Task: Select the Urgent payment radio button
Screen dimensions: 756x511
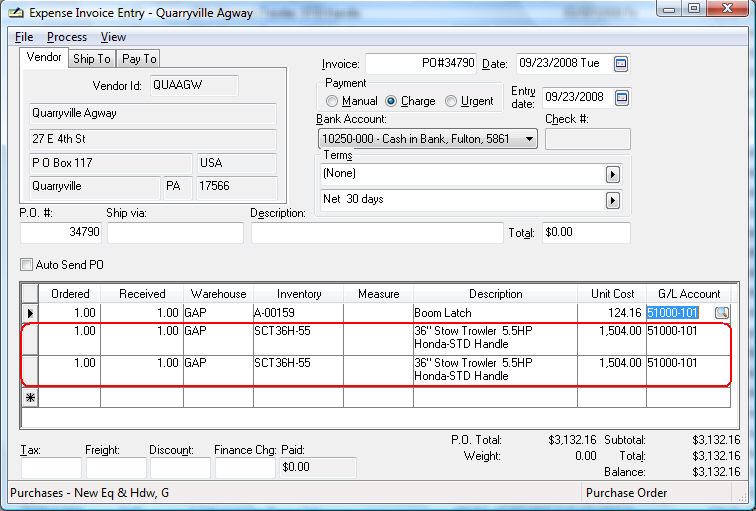Action: pyautogui.click(x=451, y=101)
